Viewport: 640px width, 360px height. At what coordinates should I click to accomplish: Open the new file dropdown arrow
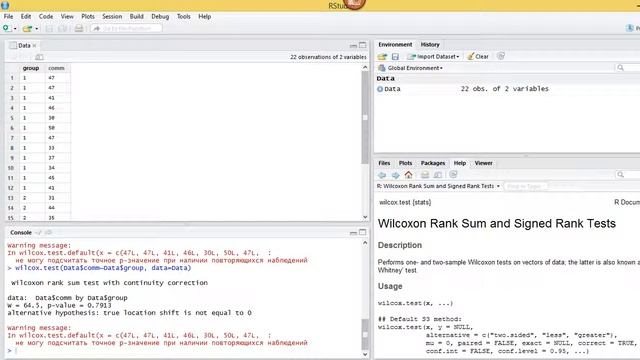click(15, 29)
